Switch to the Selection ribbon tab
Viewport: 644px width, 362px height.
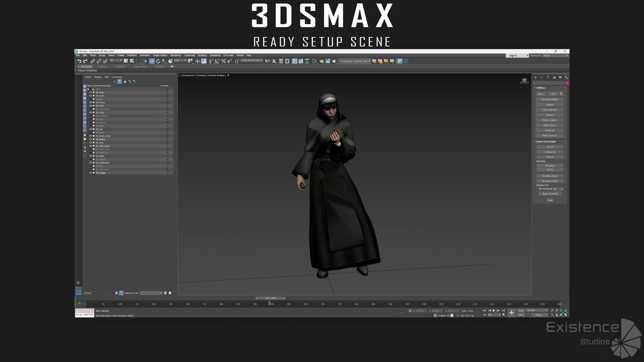click(x=120, y=67)
